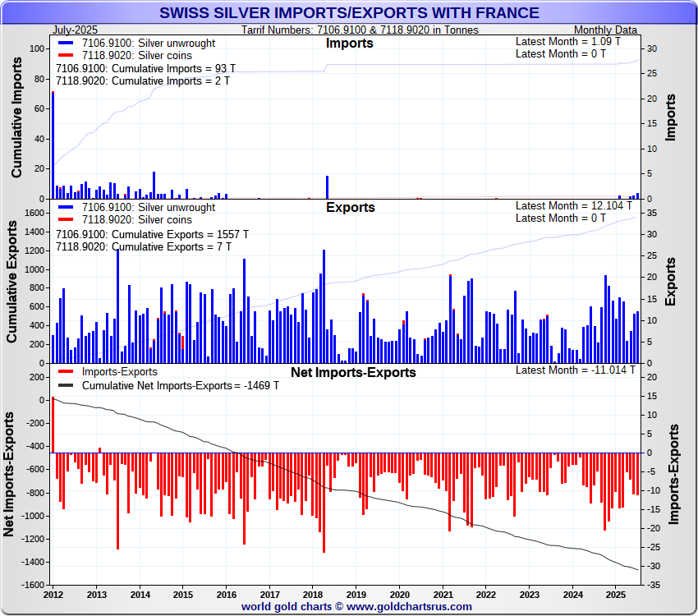Click the '2014' x-axis label

140,595
